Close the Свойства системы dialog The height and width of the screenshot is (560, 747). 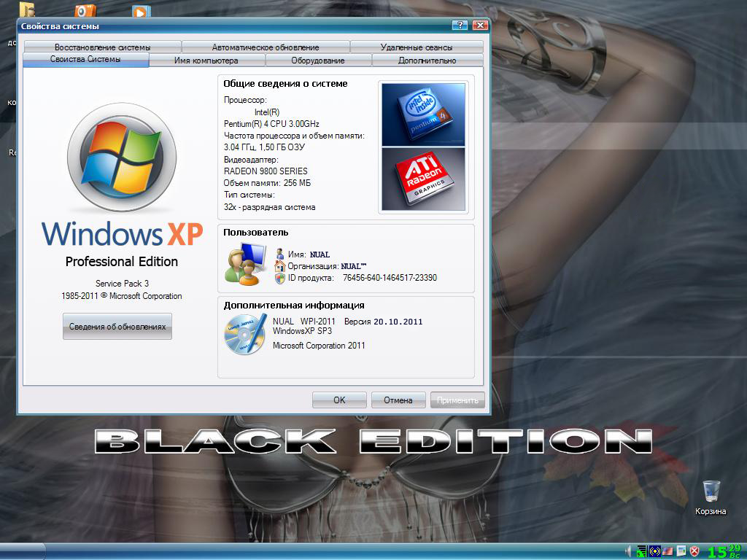480,26
